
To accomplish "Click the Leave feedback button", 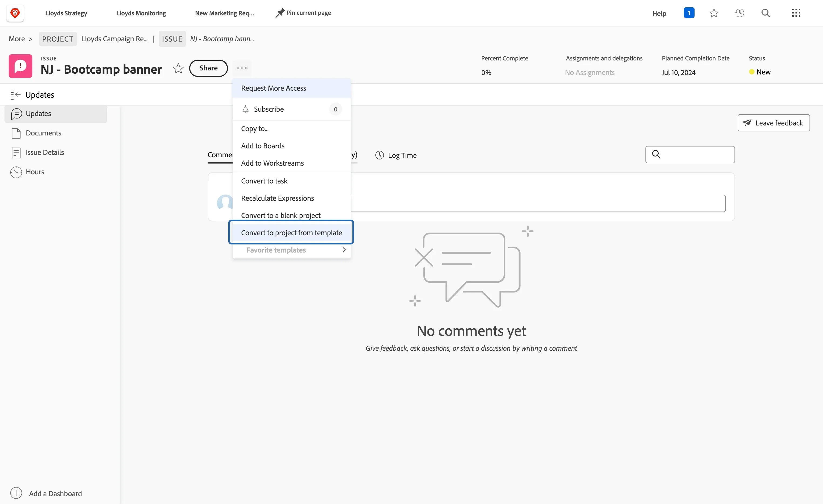I will [774, 123].
